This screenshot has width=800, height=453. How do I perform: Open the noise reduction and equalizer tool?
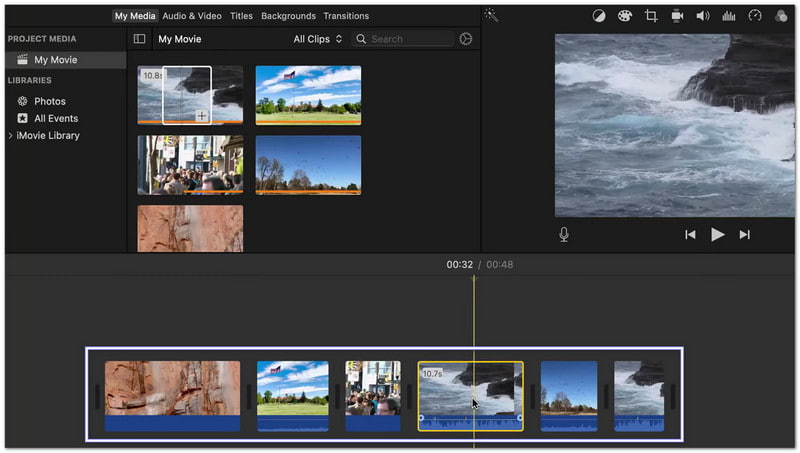click(729, 16)
